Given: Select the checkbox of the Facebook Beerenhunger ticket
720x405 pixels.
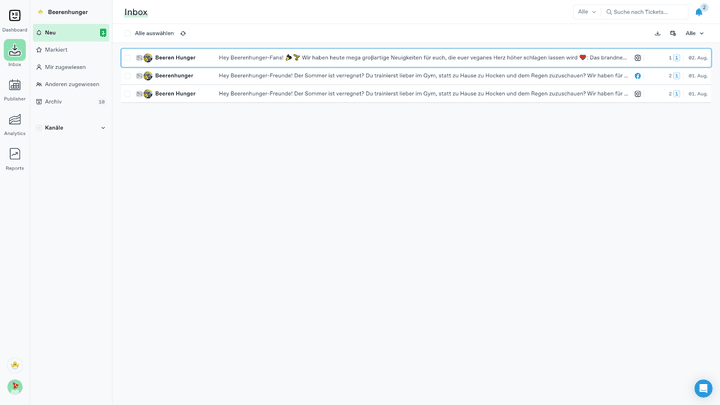Looking at the screenshot, I should tap(128, 76).
